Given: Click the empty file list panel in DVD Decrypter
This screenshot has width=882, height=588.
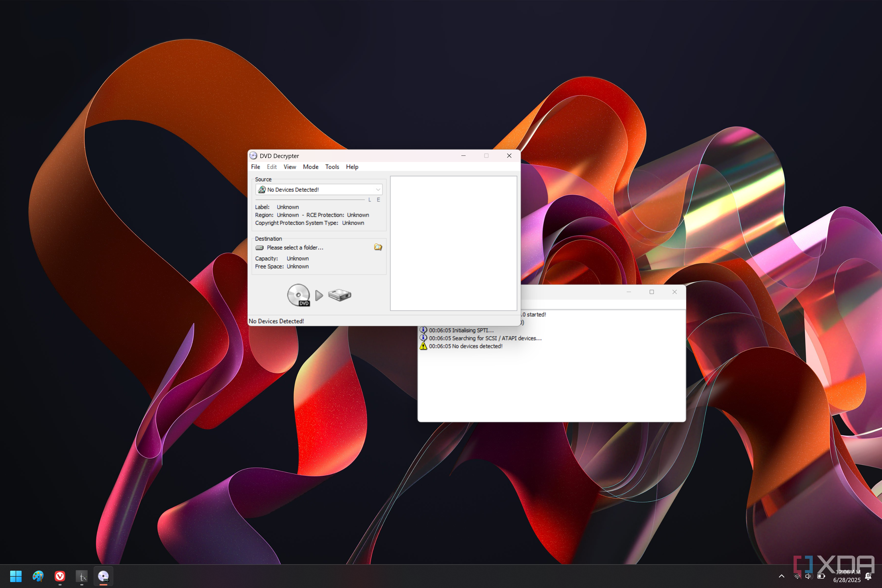Looking at the screenshot, I should 453,243.
